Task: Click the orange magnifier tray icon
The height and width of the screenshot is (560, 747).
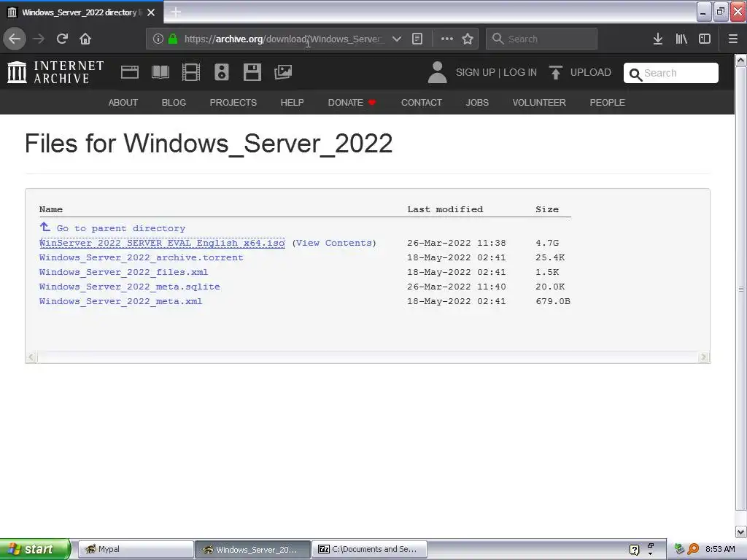Action: tap(693, 550)
